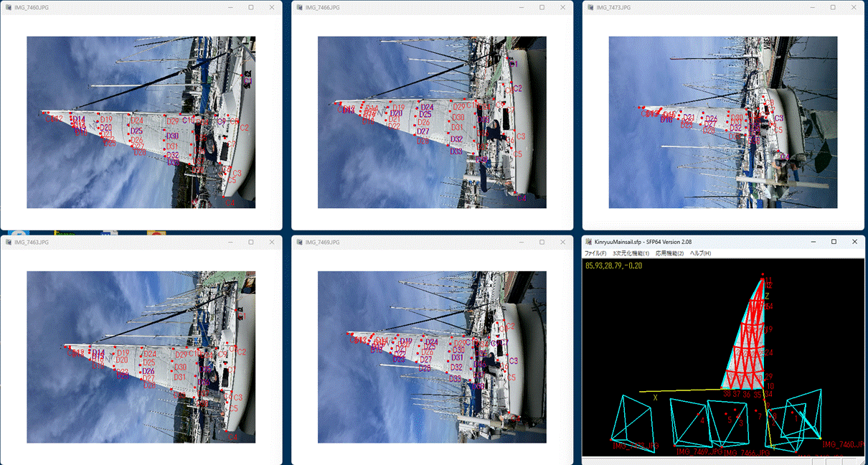
Task: Close the SFP64 KinryuuMainsail.sfp window
Action: [x=854, y=242]
